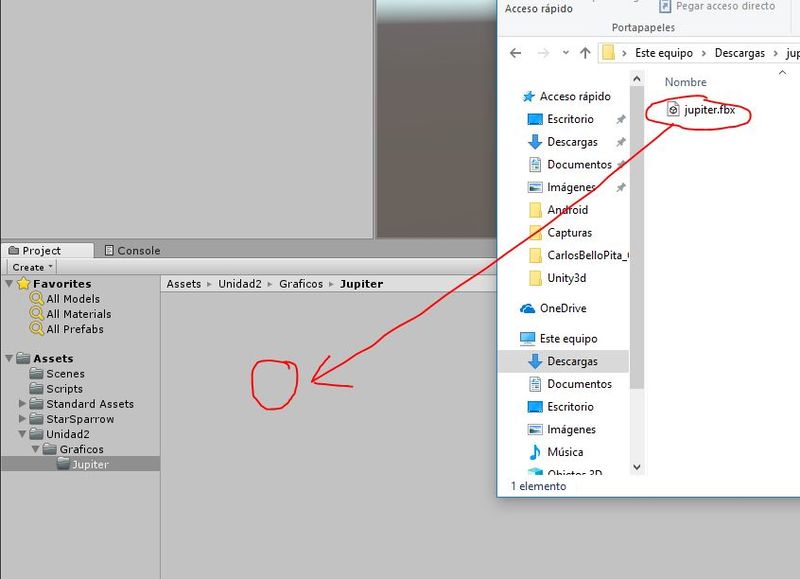This screenshot has width=800, height=579.
Task: Open the CarlosBelloPita folder
Action: (x=588, y=255)
